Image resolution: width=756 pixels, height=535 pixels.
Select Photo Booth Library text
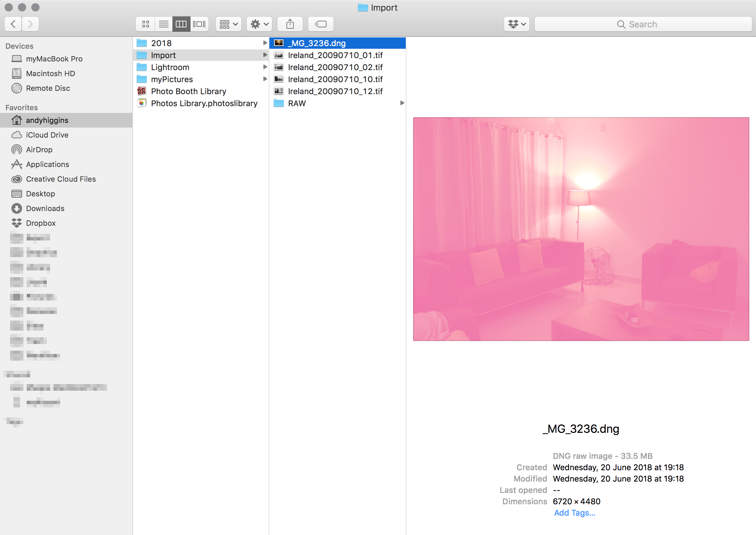[x=188, y=91]
